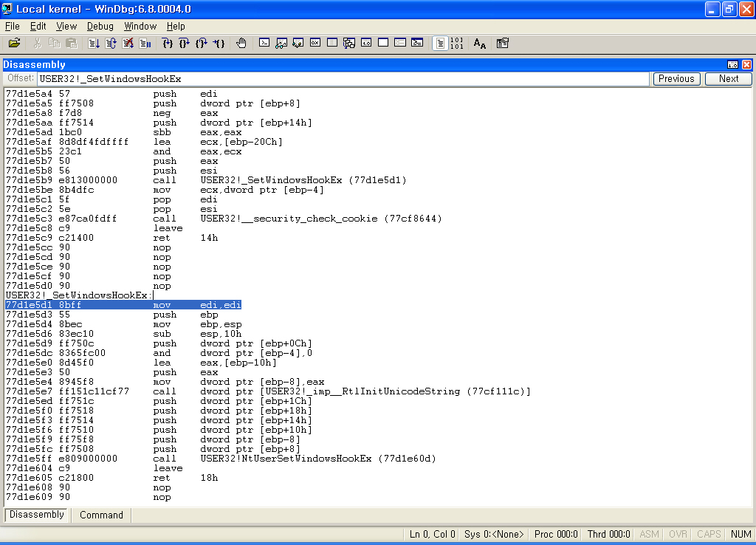Image resolution: width=756 pixels, height=545 pixels.
Task: Open the Help menu
Action: [x=176, y=26]
